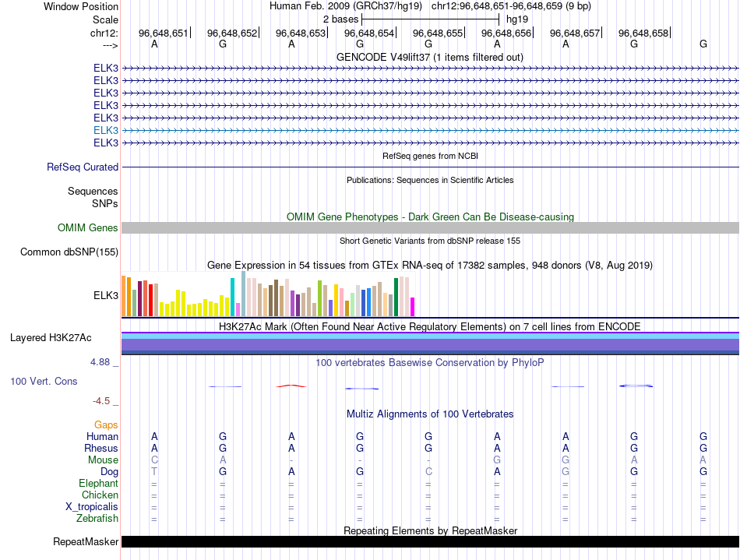Viewport: 740px width, 560px height.
Task: Click the Window Position ruler label
Action: (x=81, y=6)
